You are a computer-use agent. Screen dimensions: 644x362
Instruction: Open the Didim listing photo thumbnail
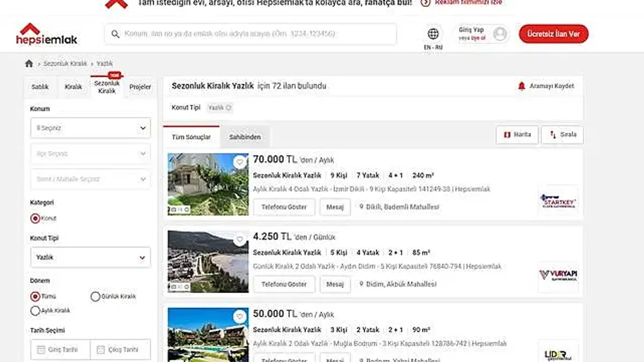(x=208, y=261)
